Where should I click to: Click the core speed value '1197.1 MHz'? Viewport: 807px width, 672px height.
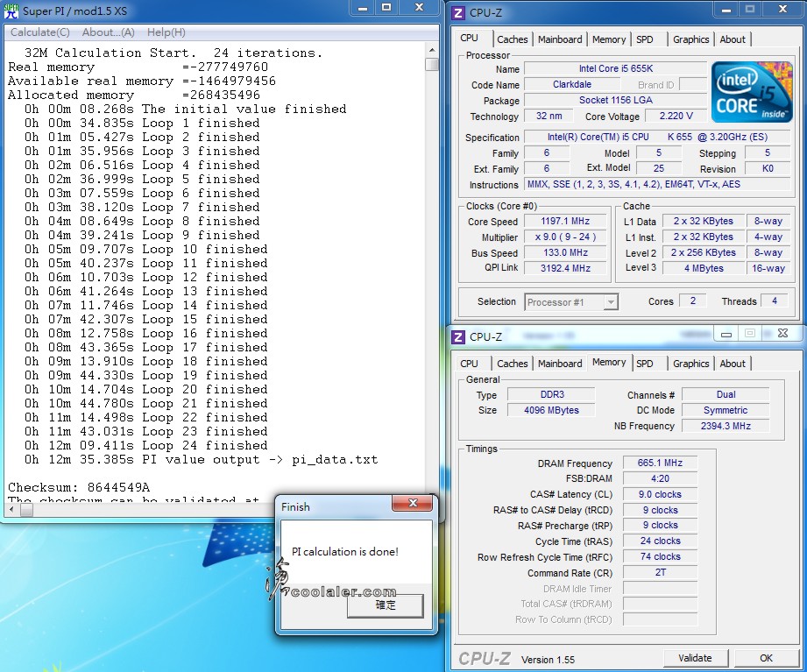(565, 222)
